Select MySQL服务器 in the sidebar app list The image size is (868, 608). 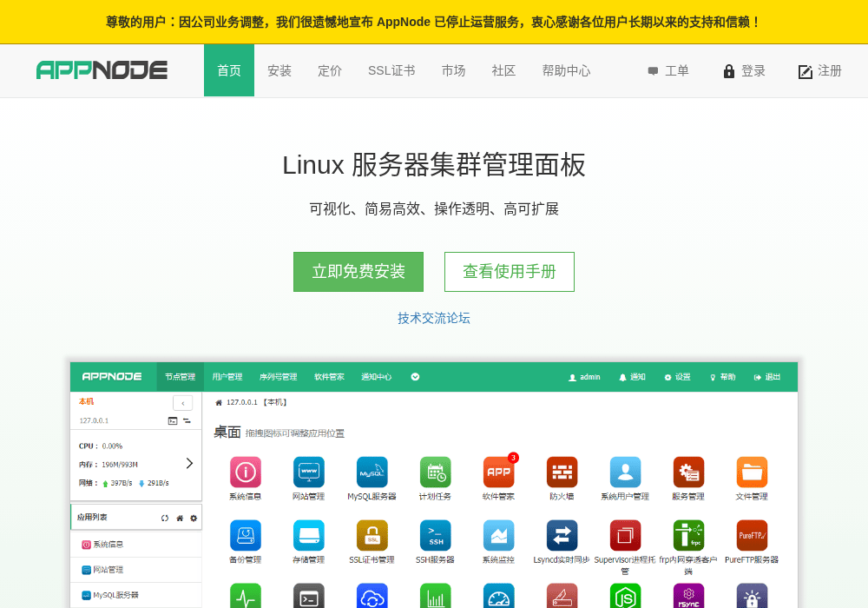click(136, 595)
